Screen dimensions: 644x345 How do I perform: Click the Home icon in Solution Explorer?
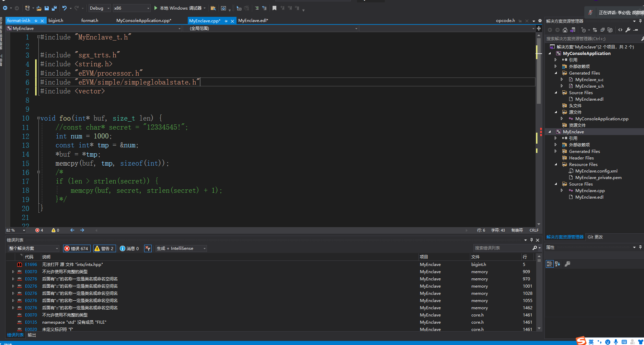(565, 30)
